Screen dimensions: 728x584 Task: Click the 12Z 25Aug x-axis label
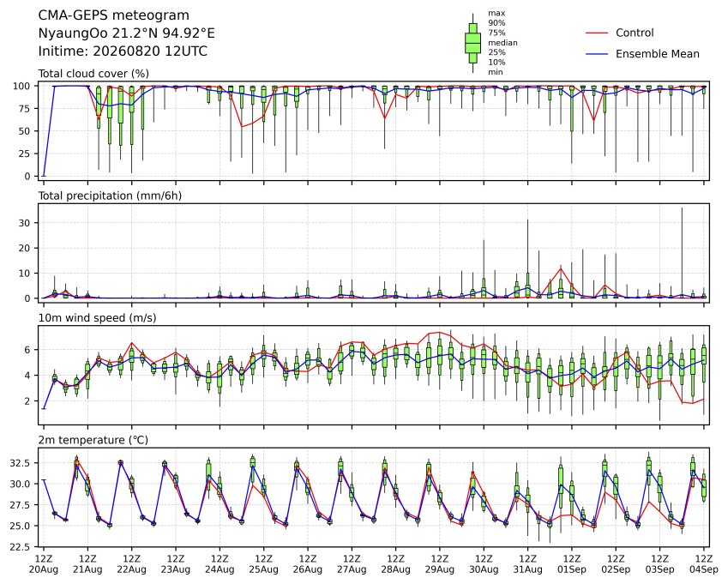point(264,564)
